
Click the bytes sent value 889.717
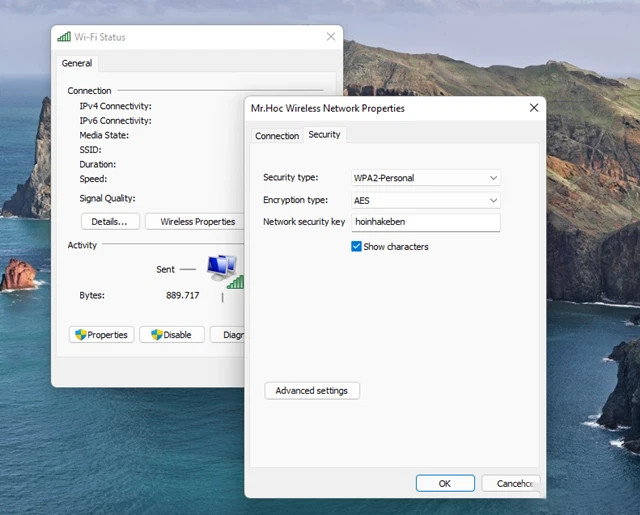click(x=182, y=295)
